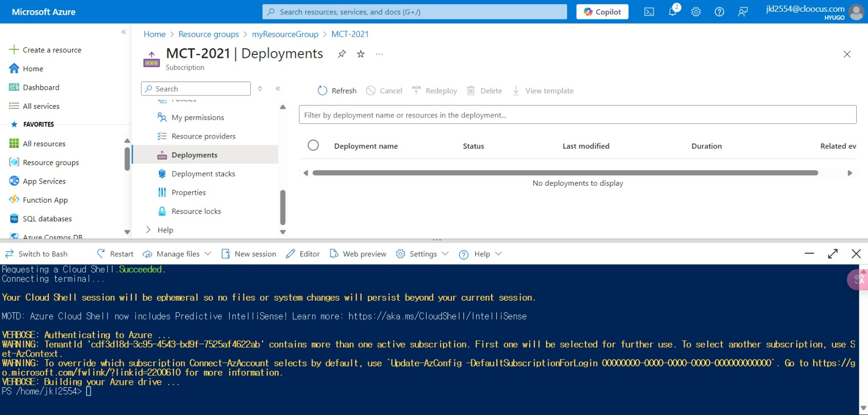Image resolution: width=868 pixels, height=415 pixels.
Task: Open Manage files dropdown
Action: (177, 254)
